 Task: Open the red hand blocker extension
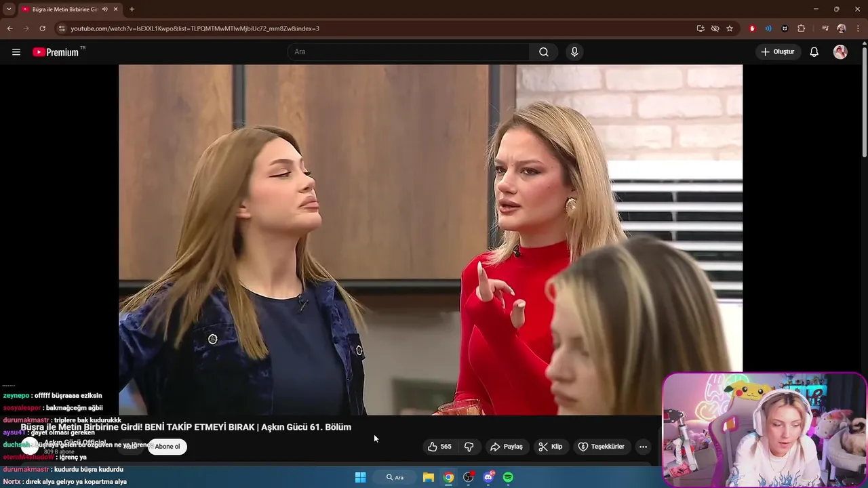pos(752,28)
